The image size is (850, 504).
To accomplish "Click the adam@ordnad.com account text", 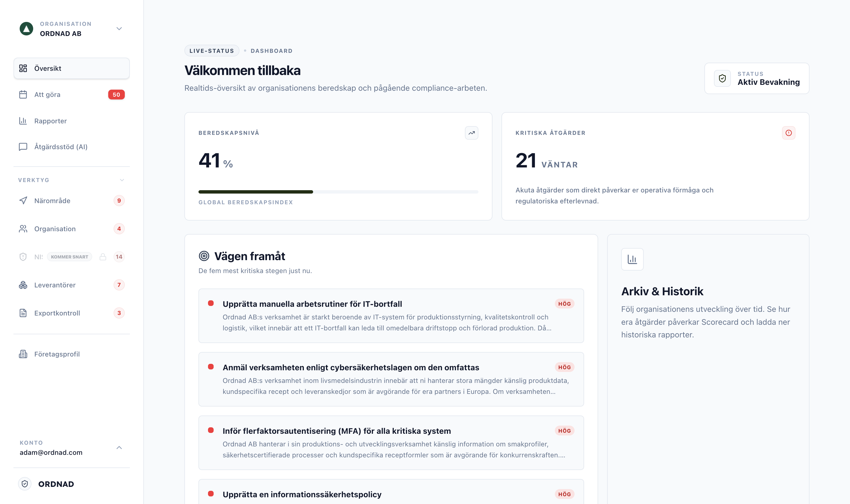I will (x=51, y=452).
